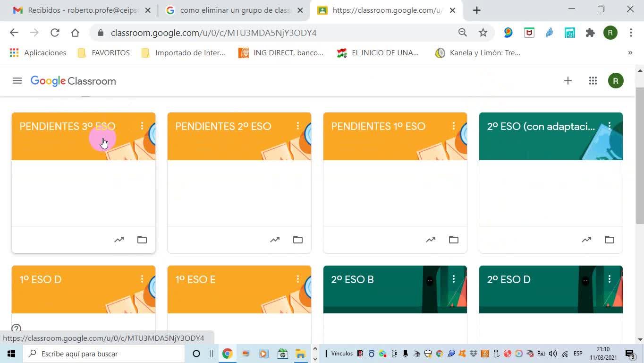Open the 2º ESO B class
The image size is (644, 363).
[352, 279]
